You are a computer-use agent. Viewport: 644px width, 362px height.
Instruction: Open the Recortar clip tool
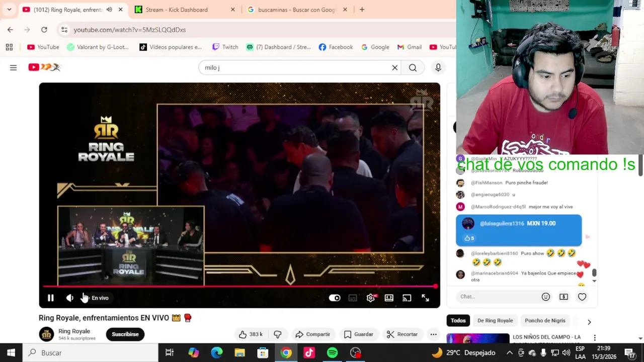[402, 334]
